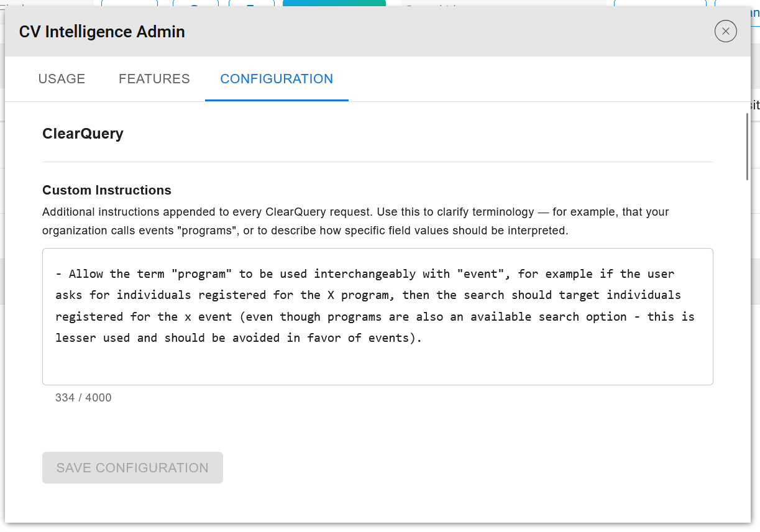This screenshot has height=532, width=760.
Task: Click the Additional instructions description text
Action: tap(355, 221)
